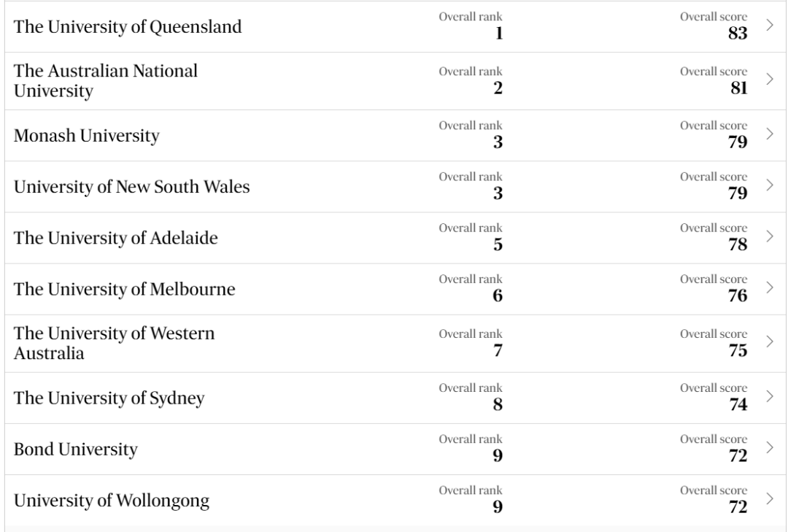The height and width of the screenshot is (532, 788).
Task: Click The University of Melbourne name
Action: (125, 290)
